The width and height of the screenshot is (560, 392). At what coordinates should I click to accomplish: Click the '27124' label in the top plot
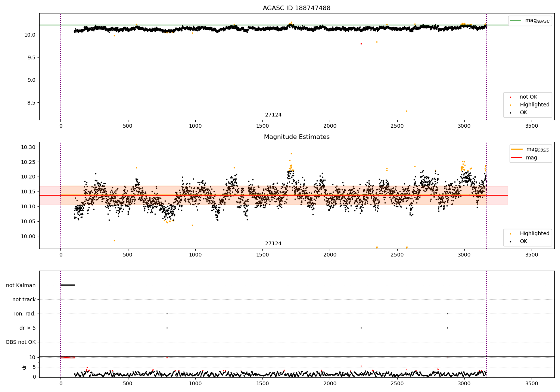[273, 115]
